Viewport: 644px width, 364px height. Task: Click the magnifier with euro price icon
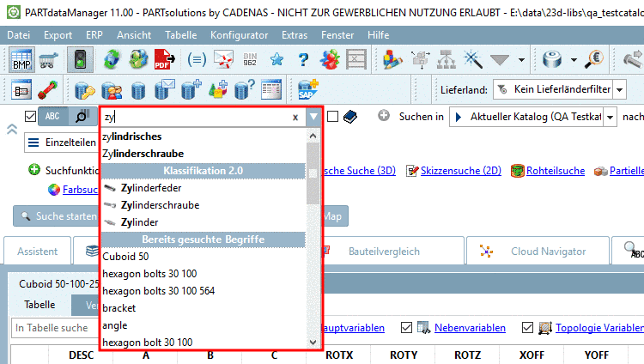(x=594, y=60)
